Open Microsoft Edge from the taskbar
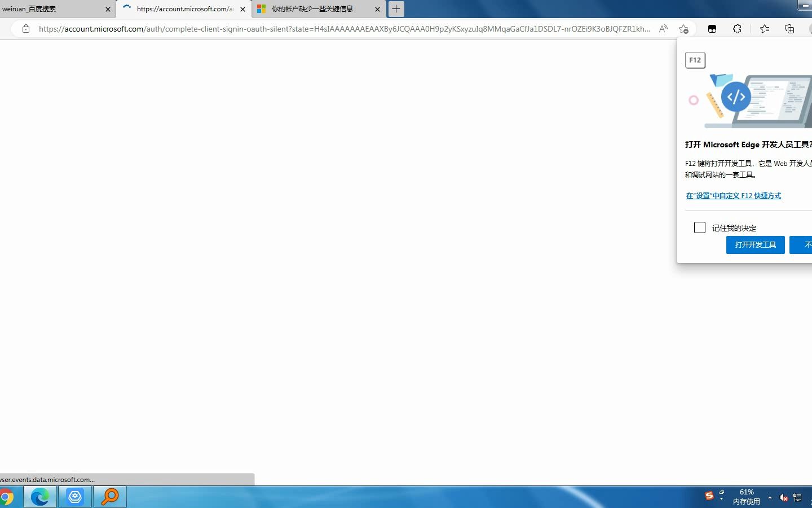The width and height of the screenshot is (812, 508). click(x=40, y=497)
